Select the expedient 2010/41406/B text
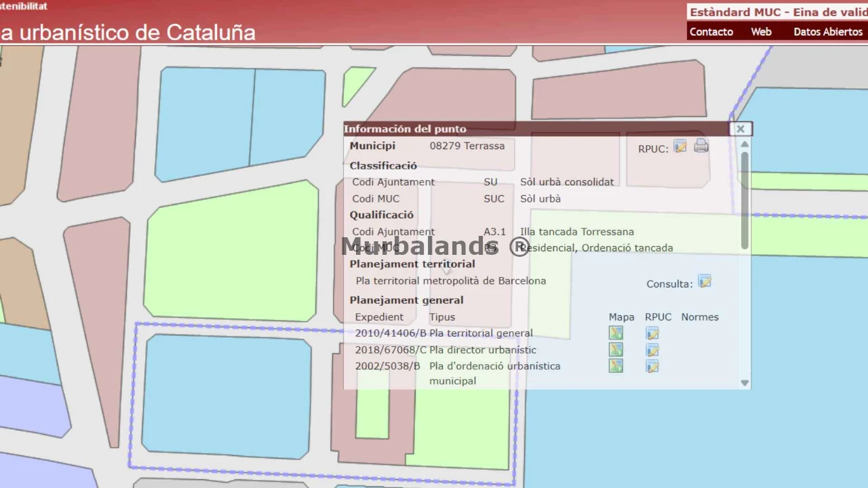The height and width of the screenshot is (488, 868). coord(391,333)
